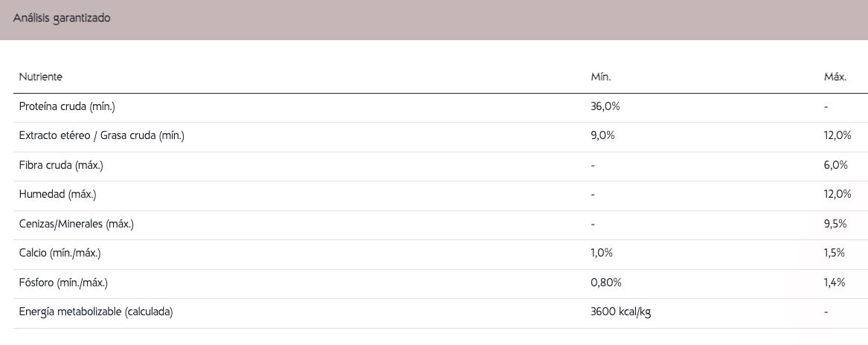868x345 pixels.
Task: Click the 9,0% fat minimum value
Action: click(x=602, y=136)
